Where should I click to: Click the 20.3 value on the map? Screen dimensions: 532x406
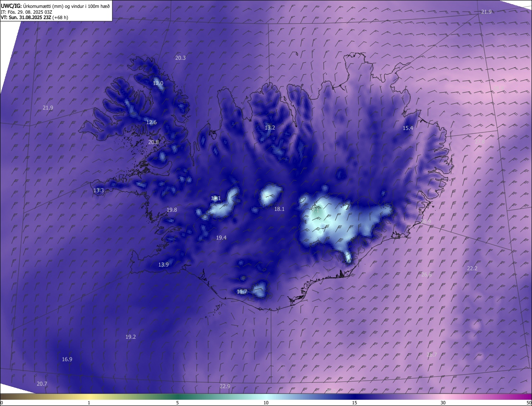[x=180, y=58]
